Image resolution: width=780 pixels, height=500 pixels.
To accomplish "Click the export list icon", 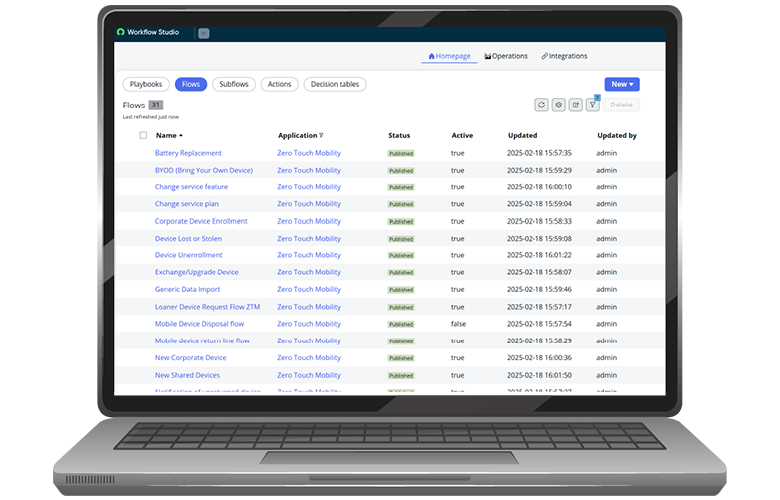I will point(576,104).
